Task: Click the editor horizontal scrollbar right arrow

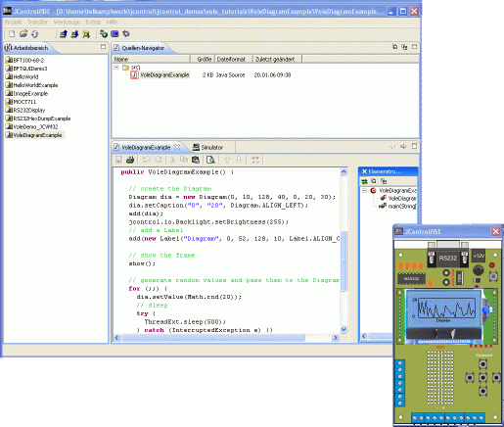Action: coord(335,338)
